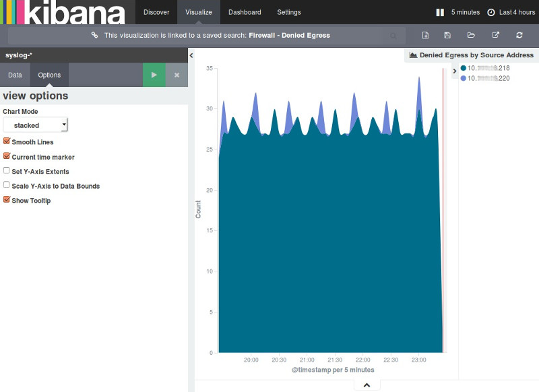Disable the Current time marker checkbox
This screenshot has height=392, width=539.
(7, 156)
